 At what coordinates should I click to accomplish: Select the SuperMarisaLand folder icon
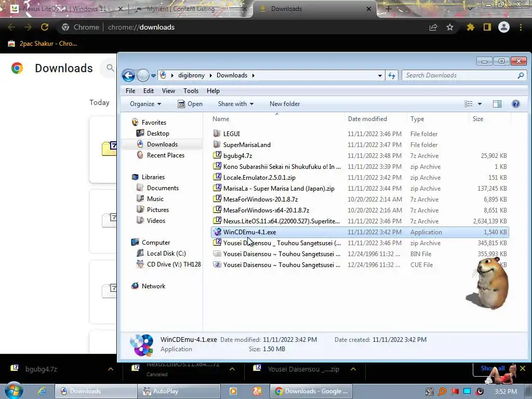click(x=217, y=144)
